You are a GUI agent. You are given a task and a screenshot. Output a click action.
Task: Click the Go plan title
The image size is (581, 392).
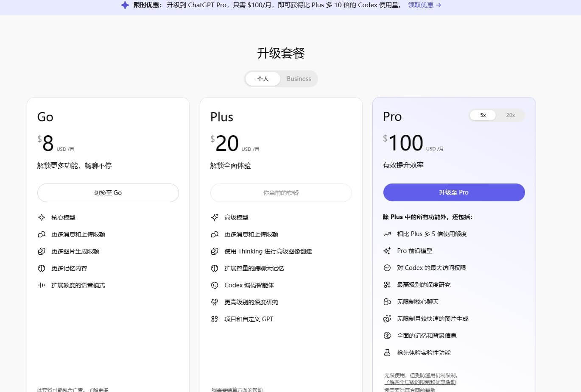[x=45, y=117]
